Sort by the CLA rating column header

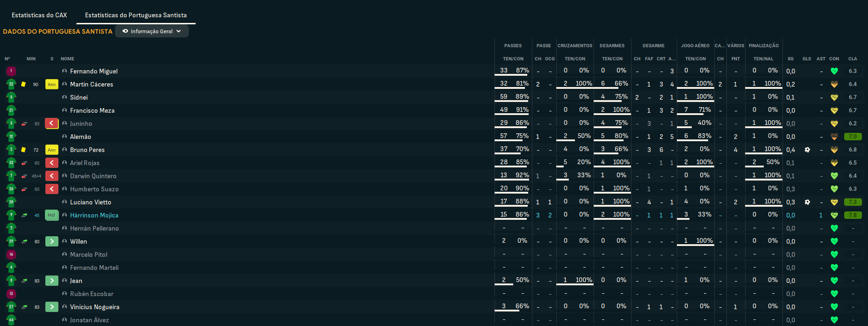tap(853, 59)
